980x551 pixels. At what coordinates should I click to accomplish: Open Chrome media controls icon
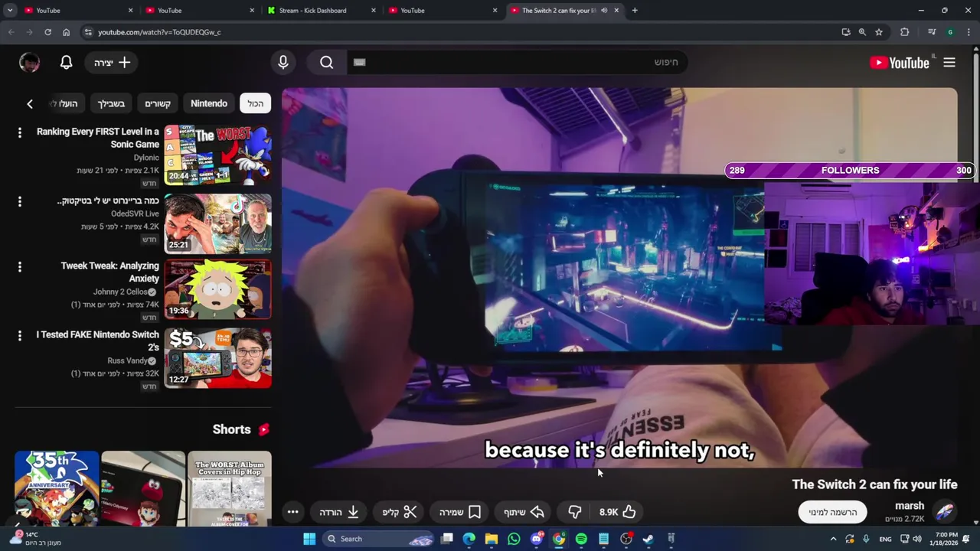[x=932, y=32]
